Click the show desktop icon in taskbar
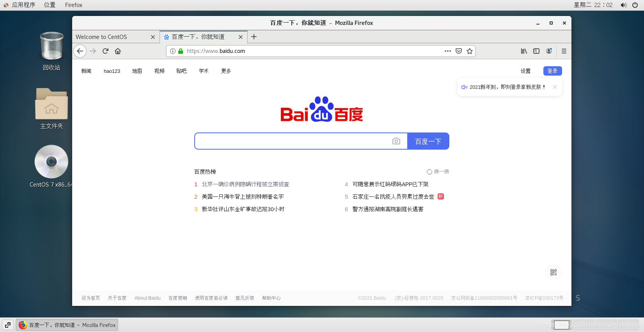The width and height of the screenshot is (644, 332). point(8,325)
